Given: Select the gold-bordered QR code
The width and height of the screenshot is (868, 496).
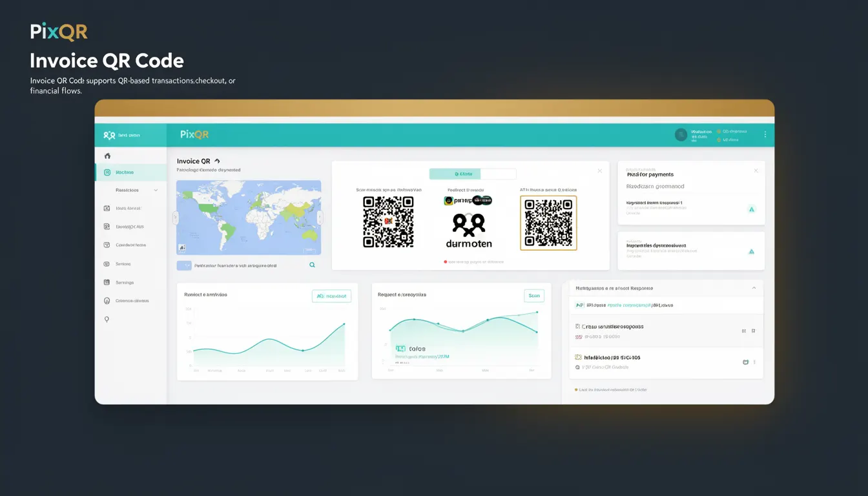Looking at the screenshot, I should [x=548, y=223].
